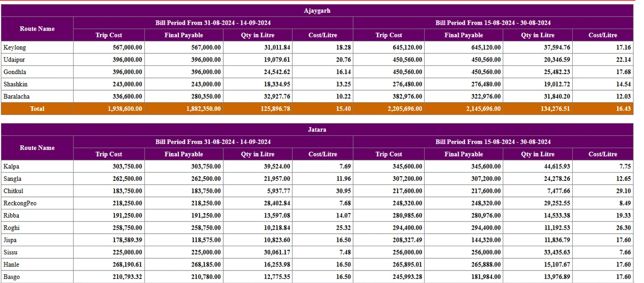Viewport: 644px width, 283px height.
Task: Click Gondhla cost per litre 17.68
Action: tap(624, 72)
